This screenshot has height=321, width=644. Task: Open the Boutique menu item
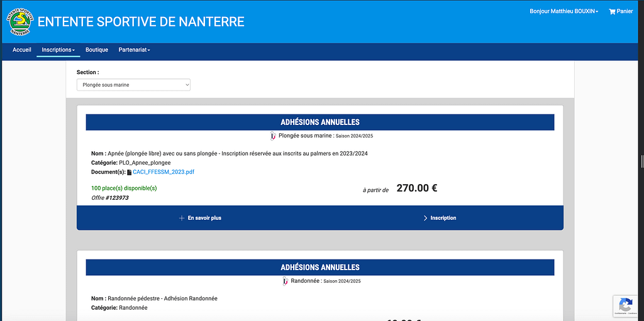[x=97, y=50]
